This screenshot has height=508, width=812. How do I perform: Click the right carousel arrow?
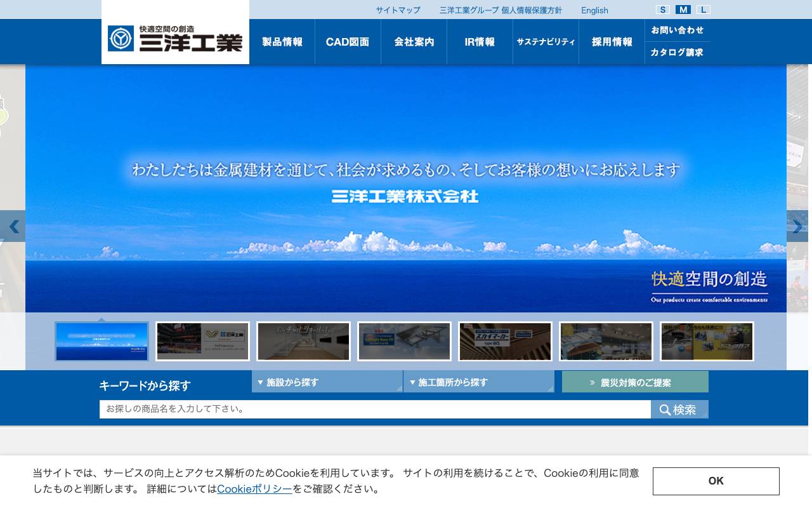pos(797,226)
